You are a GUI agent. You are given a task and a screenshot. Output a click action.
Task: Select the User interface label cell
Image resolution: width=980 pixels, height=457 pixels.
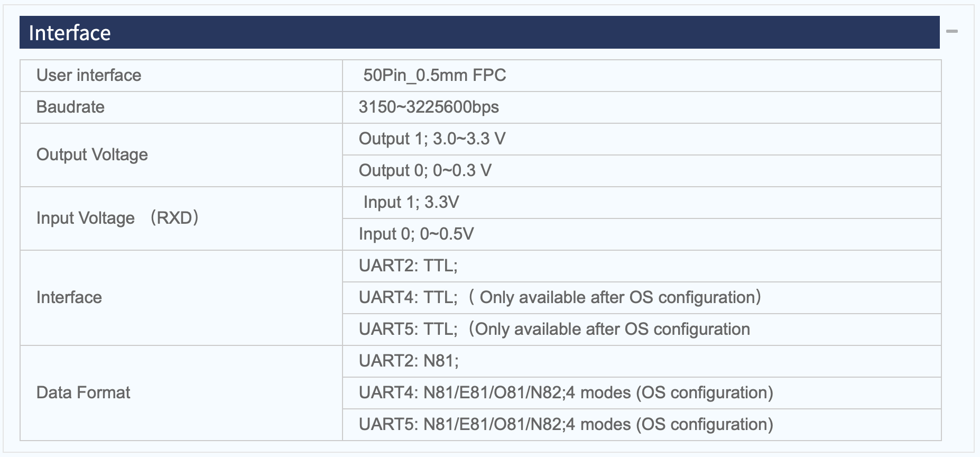(181, 76)
